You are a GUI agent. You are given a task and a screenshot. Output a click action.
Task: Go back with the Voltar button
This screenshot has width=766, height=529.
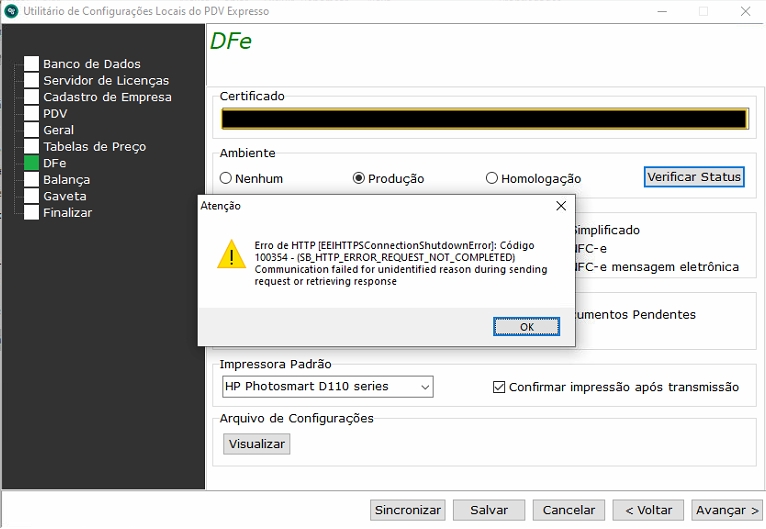click(x=648, y=510)
